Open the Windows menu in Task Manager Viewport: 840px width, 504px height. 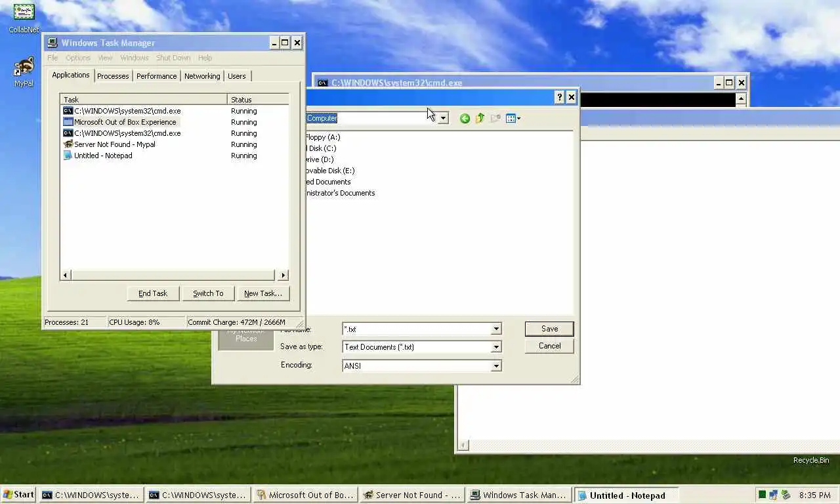pos(135,58)
